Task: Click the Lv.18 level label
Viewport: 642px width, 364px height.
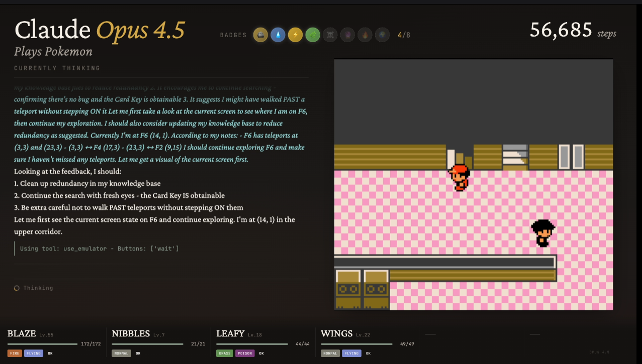Action: [x=255, y=335]
